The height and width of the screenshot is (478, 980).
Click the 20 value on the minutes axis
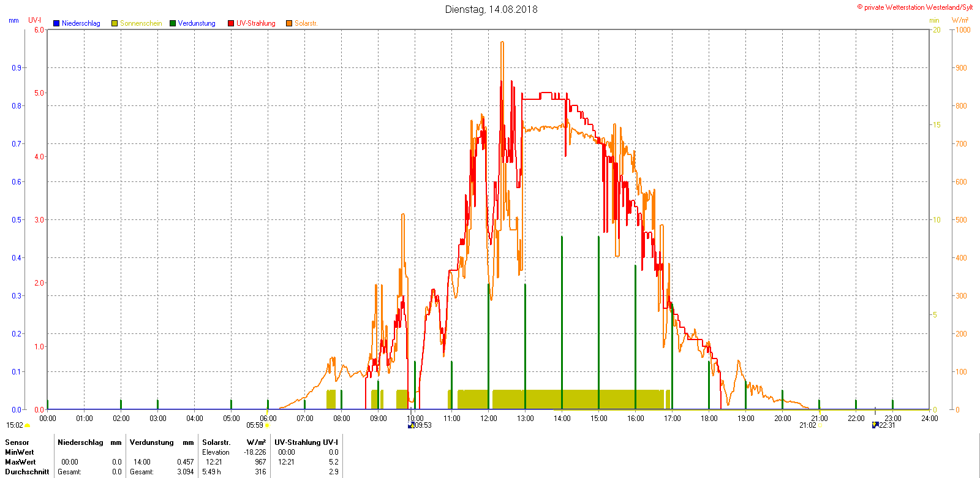coord(937,30)
